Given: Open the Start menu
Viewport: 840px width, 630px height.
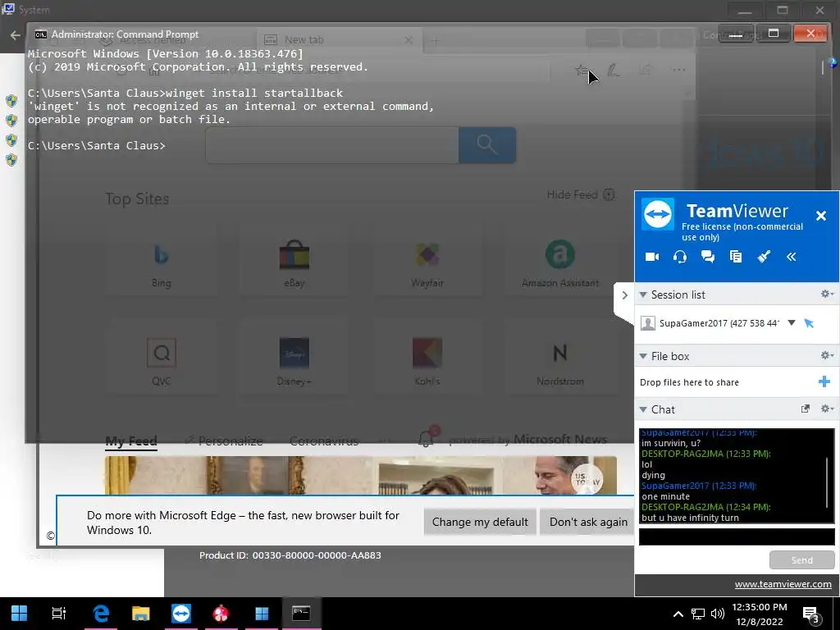Looking at the screenshot, I should [20, 614].
